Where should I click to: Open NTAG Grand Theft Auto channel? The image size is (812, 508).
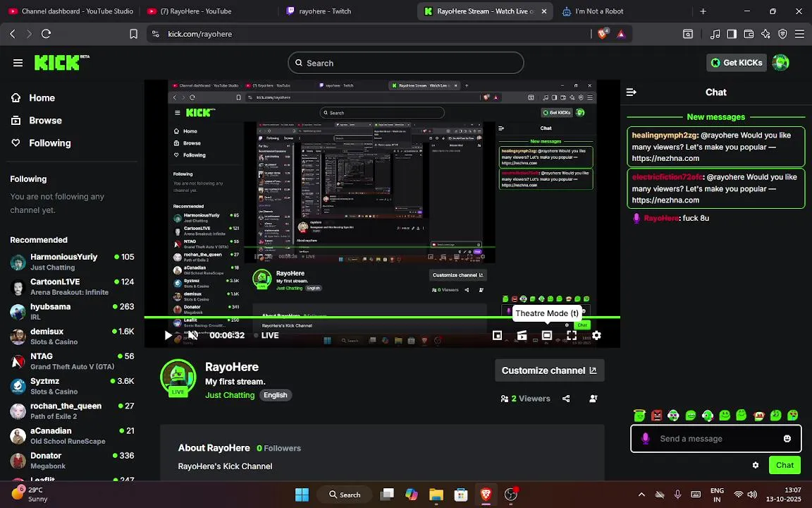(x=71, y=361)
